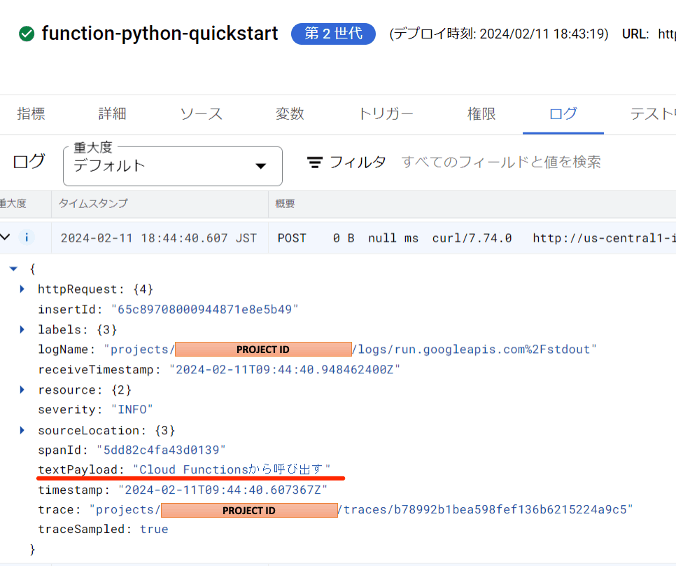Click the textPayload value text
Screen dimensions: 676x566
pyautogui.click(x=231, y=470)
